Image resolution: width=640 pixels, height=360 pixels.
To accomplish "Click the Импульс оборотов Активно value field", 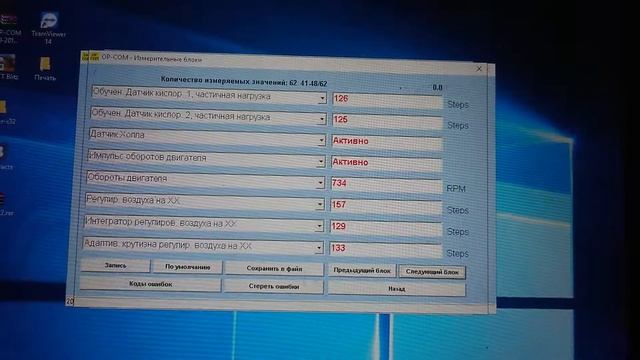I will pos(387,164).
